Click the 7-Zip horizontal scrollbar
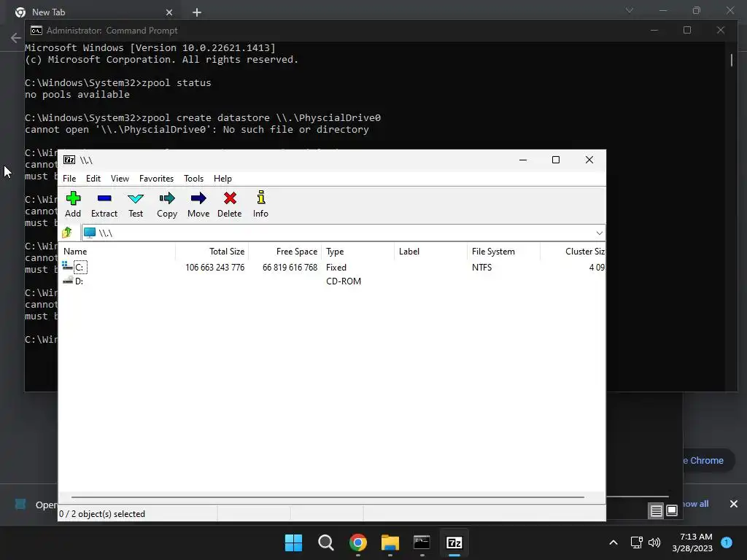Screen dimensions: 747x560 [328, 497]
